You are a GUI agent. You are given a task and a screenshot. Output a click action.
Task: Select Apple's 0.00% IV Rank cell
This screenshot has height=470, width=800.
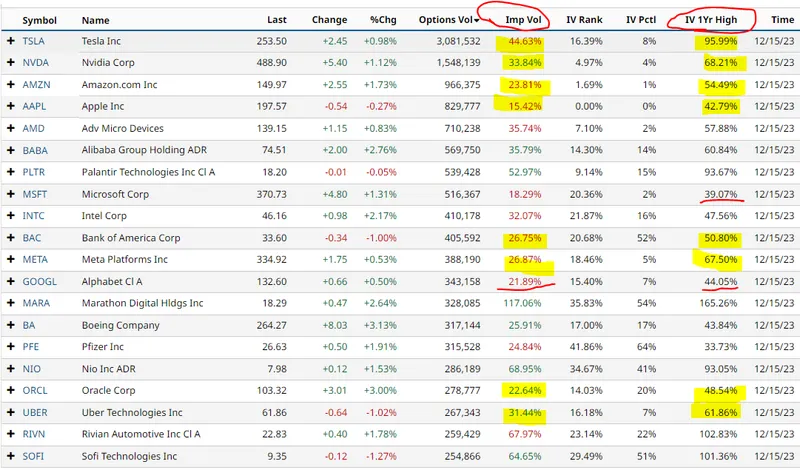click(588, 106)
